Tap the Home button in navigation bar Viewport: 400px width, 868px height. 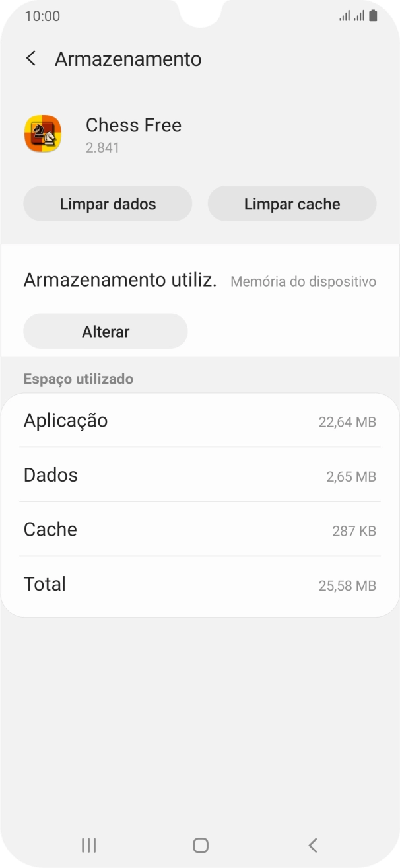coord(200,844)
